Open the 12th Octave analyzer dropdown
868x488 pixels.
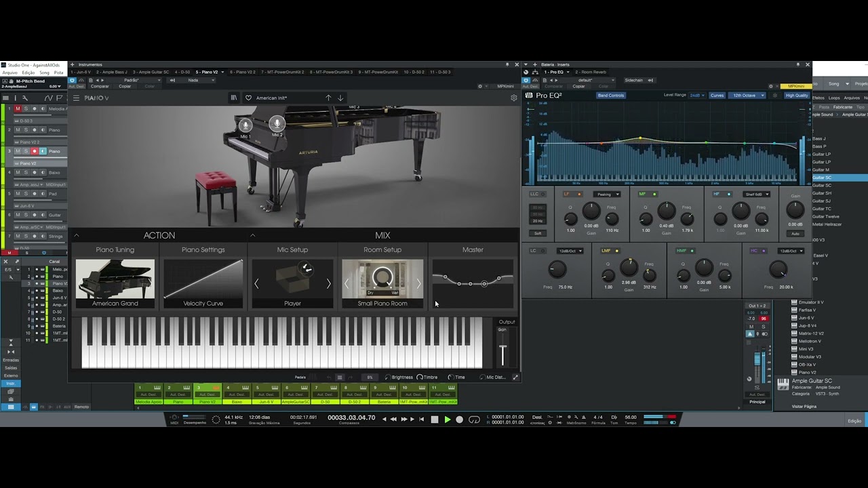click(748, 96)
